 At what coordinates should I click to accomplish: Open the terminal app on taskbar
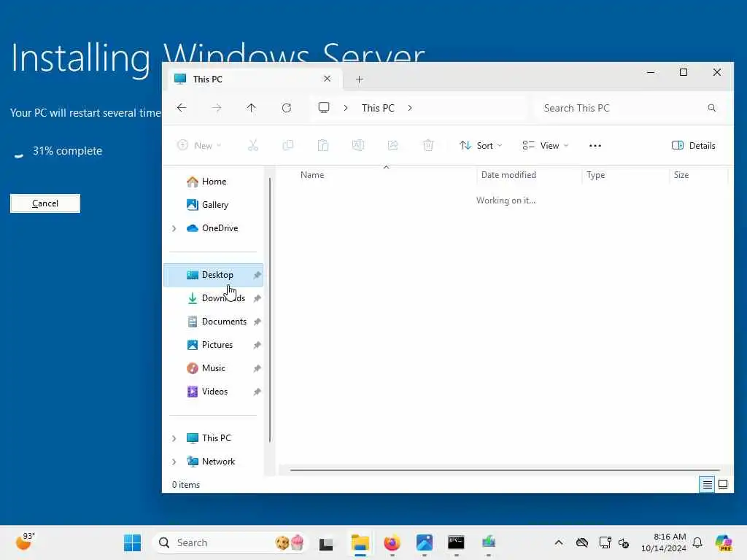coord(456,542)
